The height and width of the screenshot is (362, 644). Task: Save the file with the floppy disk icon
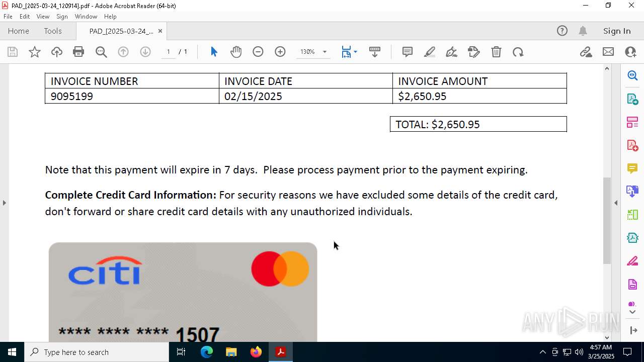pos(13,52)
